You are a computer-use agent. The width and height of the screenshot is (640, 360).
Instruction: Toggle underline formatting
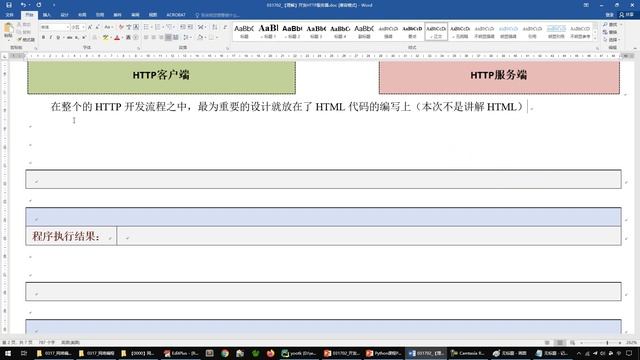[58, 38]
